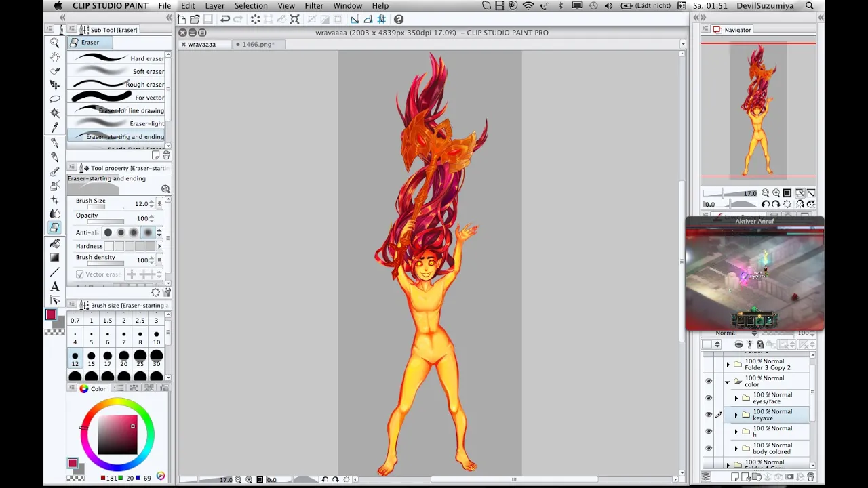
Task: Click the Navigator zoom slider
Action: click(x=731, y=194)
